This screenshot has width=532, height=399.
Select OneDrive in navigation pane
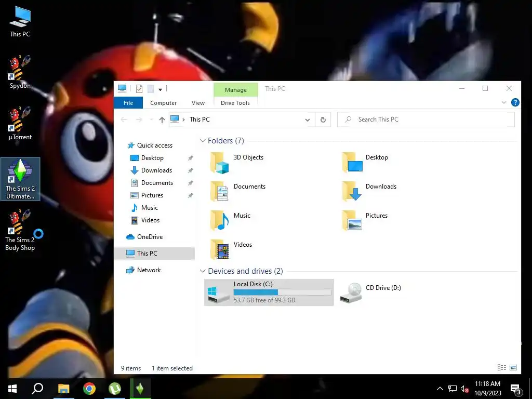click(x=150, y=237)
